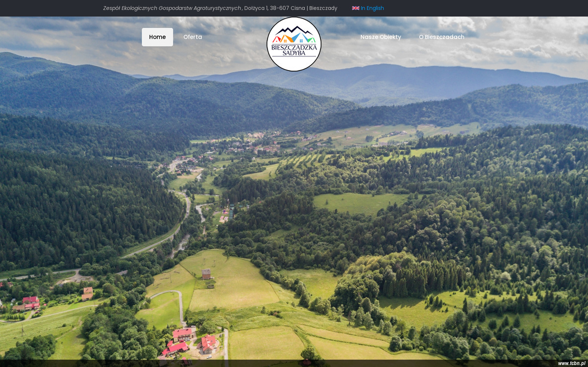Click 'Zespół Ekologicznych Gospodarstw Agroturystycznych' text
The height and width of the screenshot is (367, 588).
click(x=172, y=8)
